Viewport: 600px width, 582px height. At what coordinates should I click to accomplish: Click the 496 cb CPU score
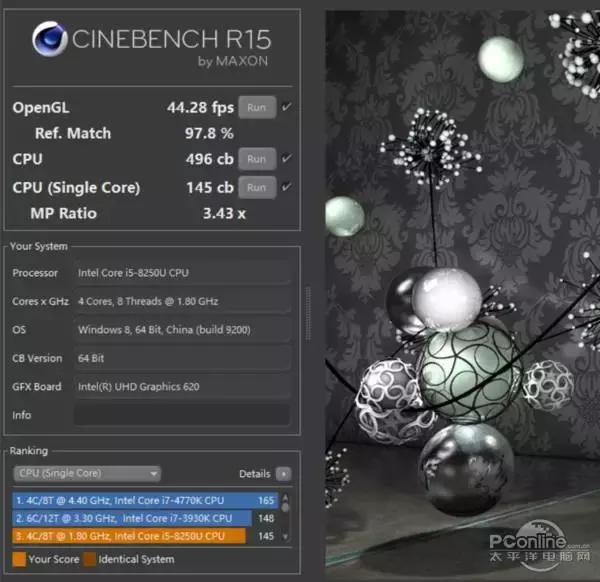(x=209, y=159)
